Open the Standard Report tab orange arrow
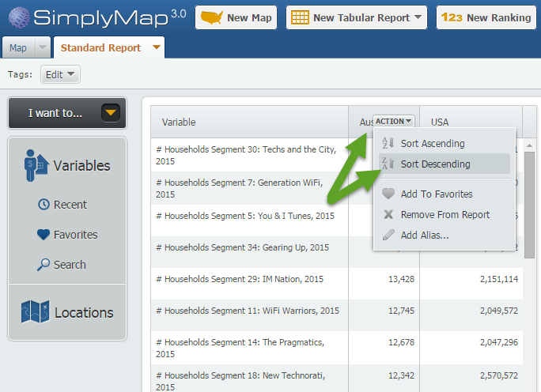 click(x=157, y=47)
